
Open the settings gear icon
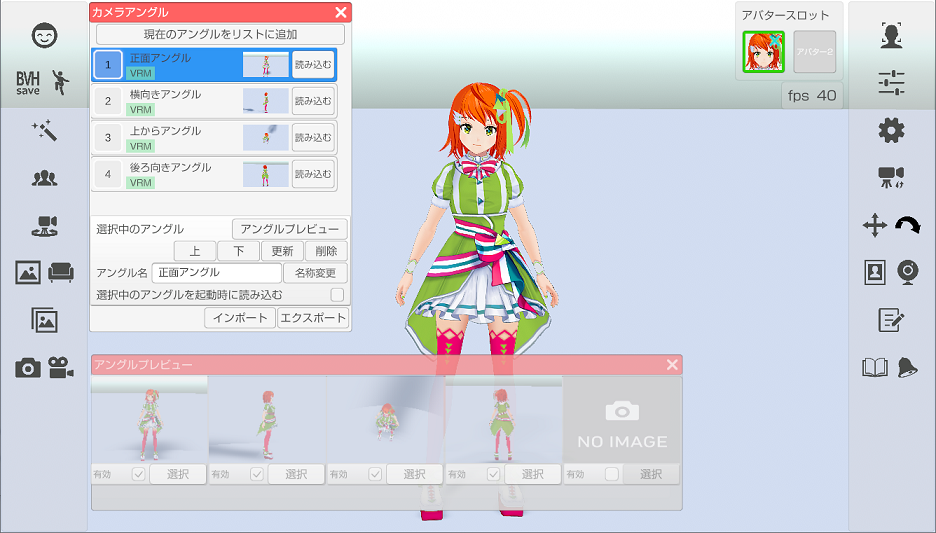pos(891,130)
